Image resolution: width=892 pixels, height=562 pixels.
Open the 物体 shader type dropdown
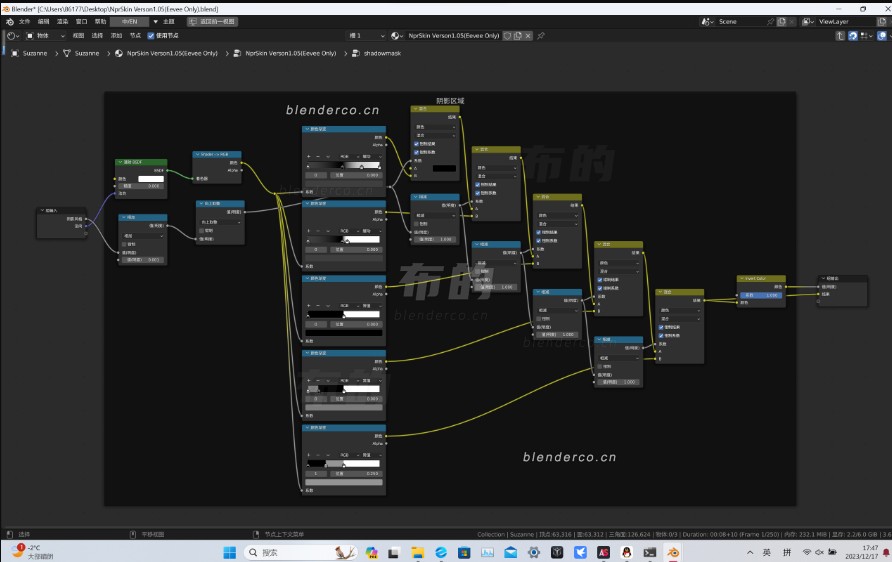(46, 36)
